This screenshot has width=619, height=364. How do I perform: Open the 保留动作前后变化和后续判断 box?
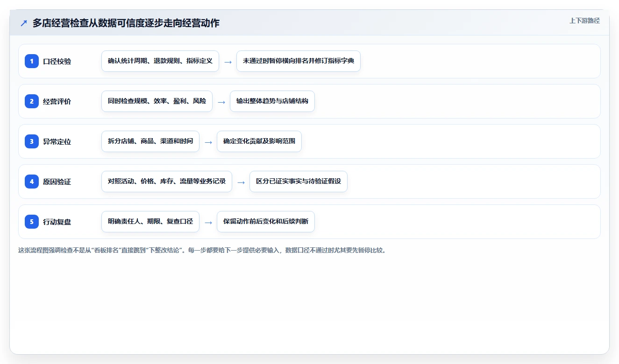click(x=266, y=222)
